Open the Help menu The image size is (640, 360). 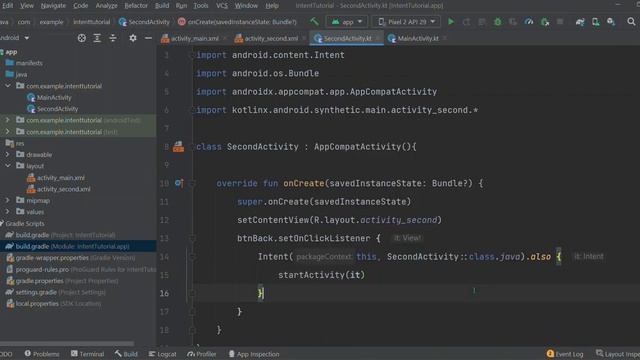pos(272,6)
